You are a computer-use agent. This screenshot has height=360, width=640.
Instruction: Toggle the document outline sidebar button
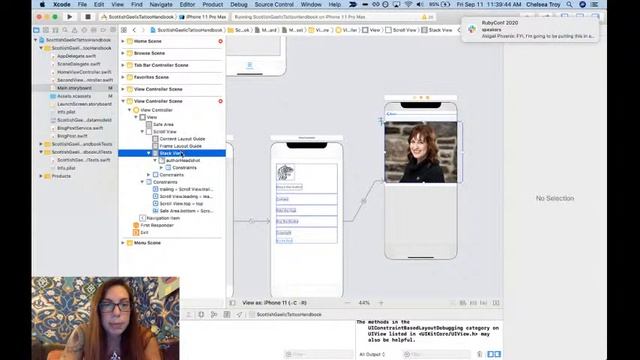pyautogui.click(x=232, y=303)
